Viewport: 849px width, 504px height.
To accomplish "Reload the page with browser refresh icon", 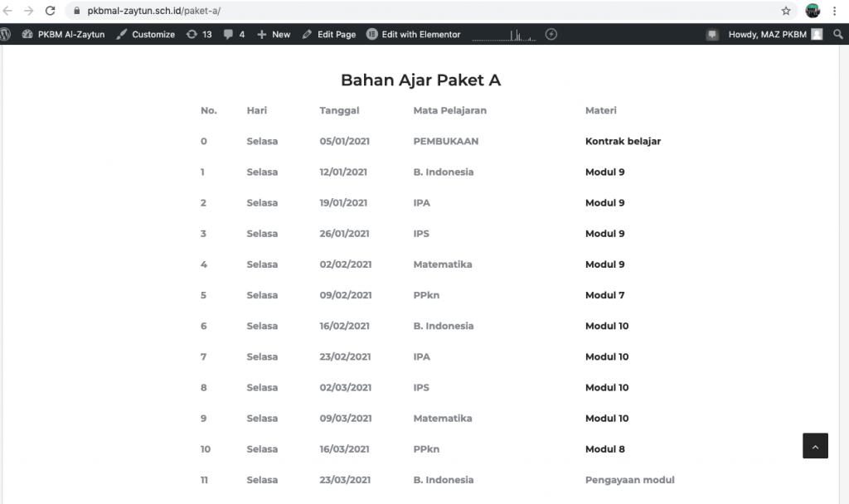I will pos(50,11).
